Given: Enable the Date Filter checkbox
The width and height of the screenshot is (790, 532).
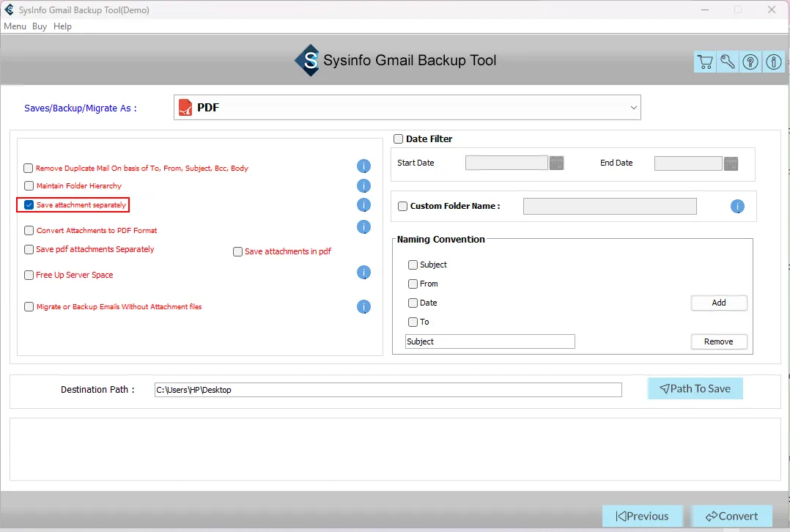Looking at the screenshot, I should [399, 139].
